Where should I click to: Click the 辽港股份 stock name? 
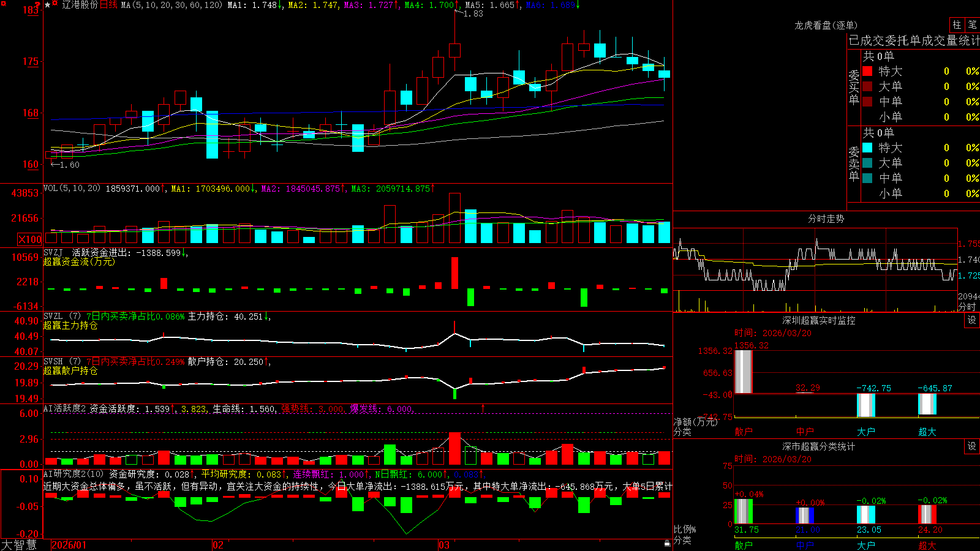(x=80, y=5)
